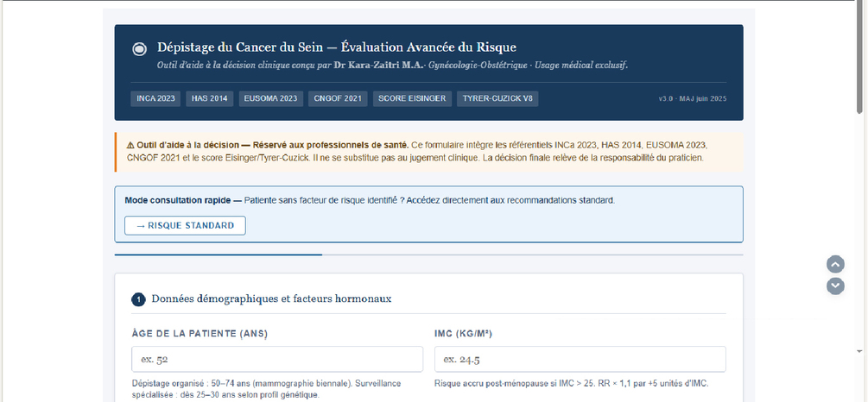The height and width of the screenshot is (402, 868).
Task: Select the SCORE EISINGER tag
Action: click(x=413, y=99)
